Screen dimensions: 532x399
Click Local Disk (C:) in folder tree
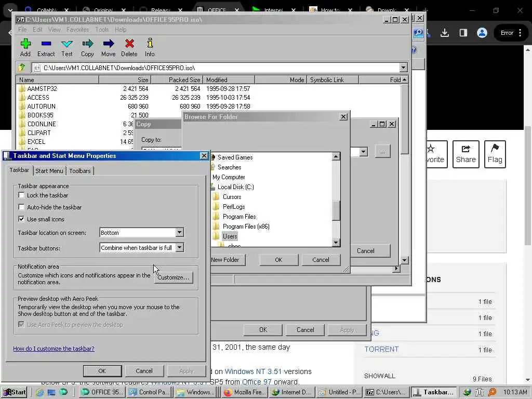coord(235,187)
